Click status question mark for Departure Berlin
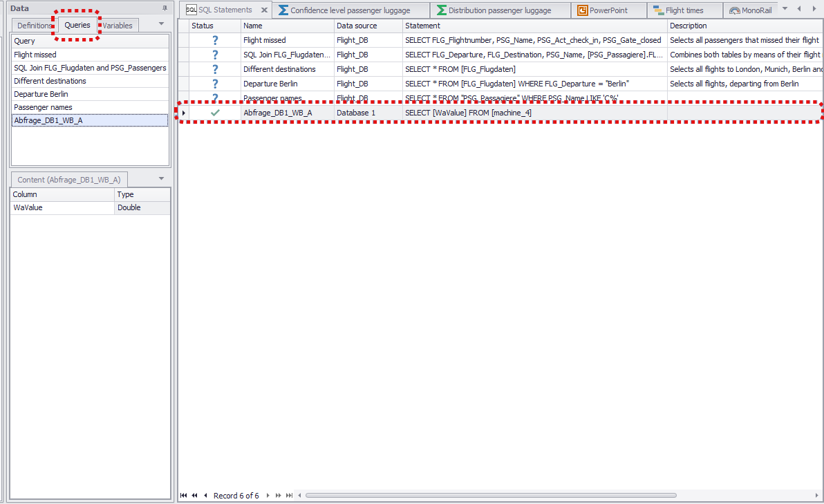This screenshot has width=824, height=504. [x=215, y=84]
